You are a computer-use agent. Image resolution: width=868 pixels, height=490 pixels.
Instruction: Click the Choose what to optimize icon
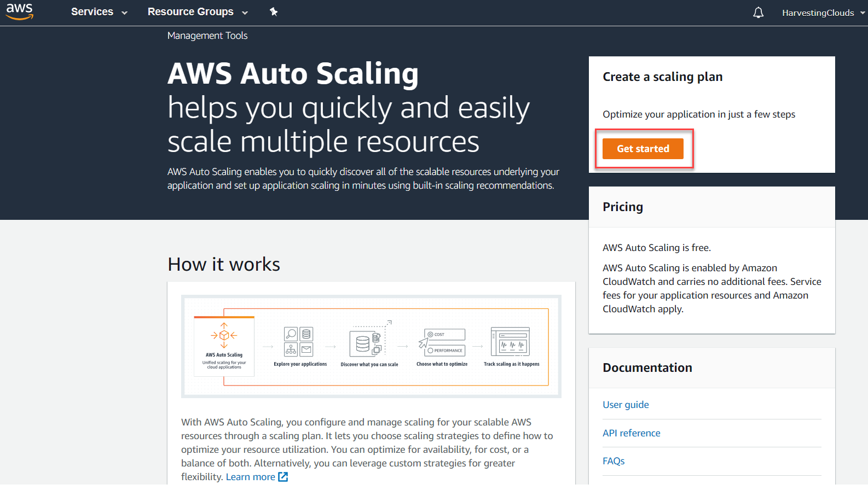[x=442, y=342]
